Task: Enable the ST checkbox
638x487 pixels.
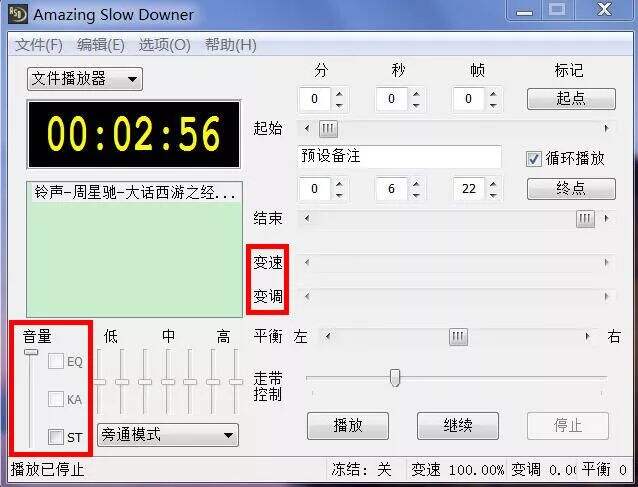Action: [x=56, y=437]
